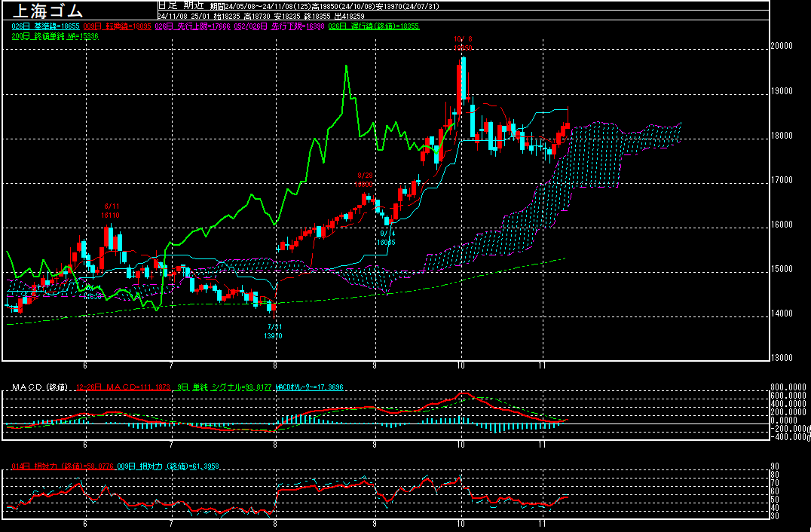Click the 17000 price axis label

tap(782, 180)
